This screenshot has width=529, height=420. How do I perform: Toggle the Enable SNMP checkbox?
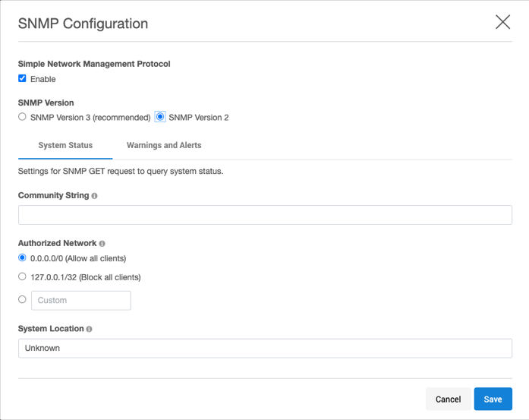[22, 78]
